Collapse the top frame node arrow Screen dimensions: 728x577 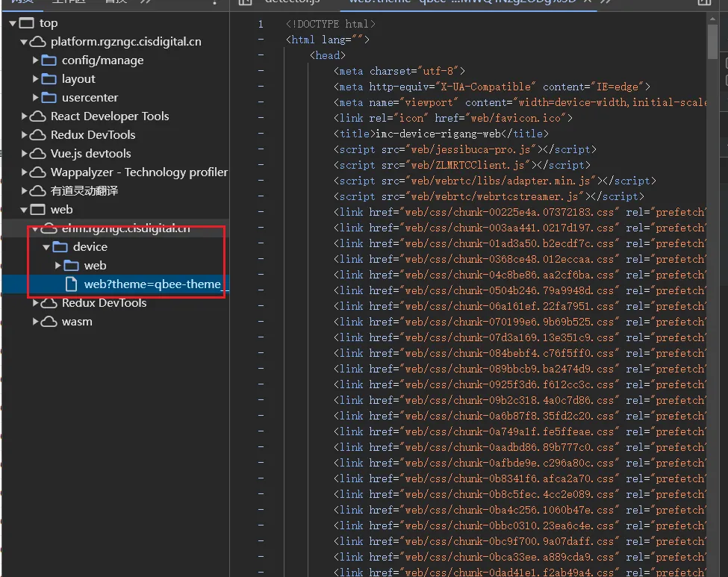tap(13, 23)
